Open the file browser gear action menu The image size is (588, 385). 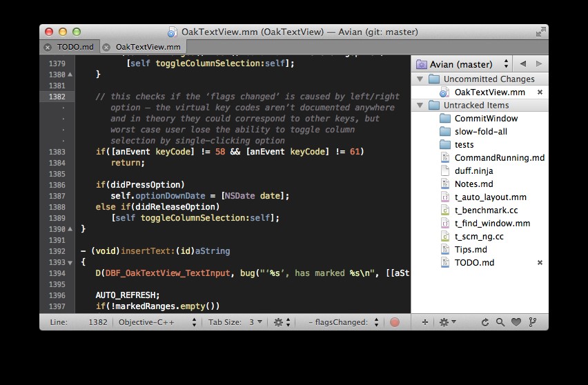coord(447,322)
